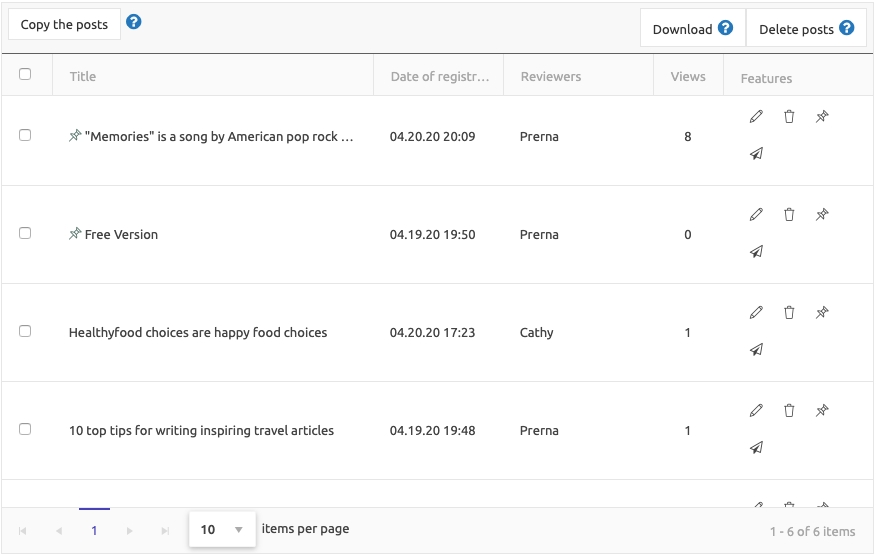Sort by Reviewers column header

coord(551,77)
